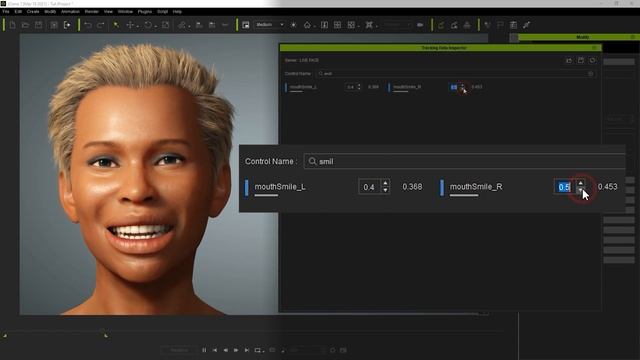The height and width of the screenshot is (360, 640).
Task: Open the Help menu
Action: [x=177, y=12]
